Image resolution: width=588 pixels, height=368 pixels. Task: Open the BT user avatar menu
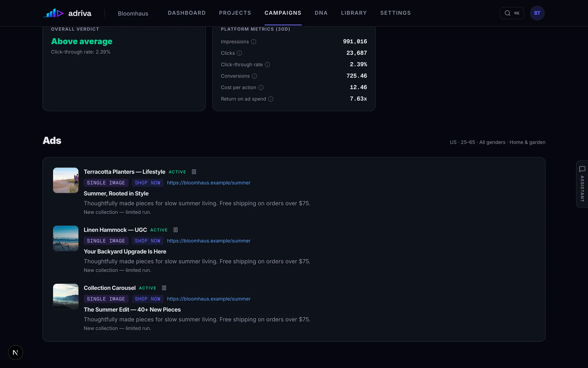(537, 13)
